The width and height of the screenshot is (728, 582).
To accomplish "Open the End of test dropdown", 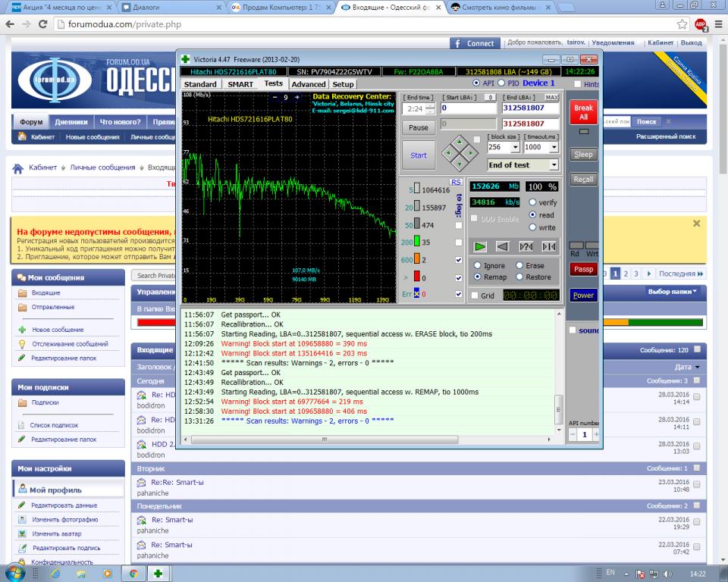I will coord(554,164).
